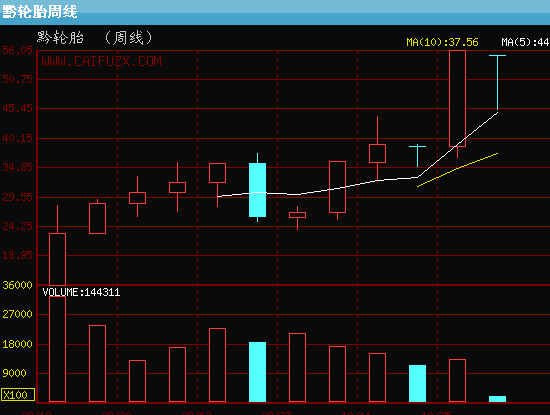Click the VOLUME:144311 label
Screen dimensions: 550x415
81,292
